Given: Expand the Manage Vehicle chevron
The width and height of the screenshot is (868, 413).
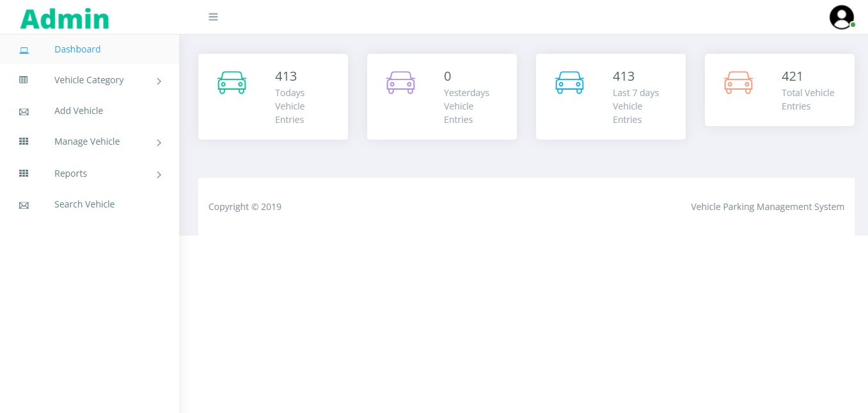Looking at the screenshot, I should click(x=159, y=142).
